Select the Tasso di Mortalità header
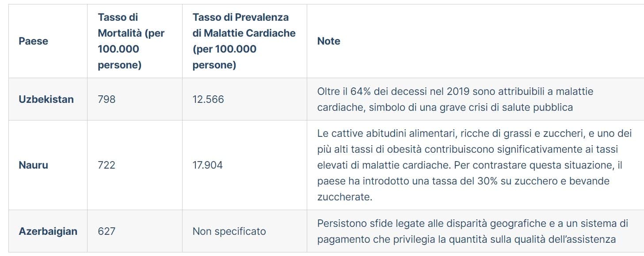Image resolution: width=644 pixels, height=256 pixels. [131, 41]
